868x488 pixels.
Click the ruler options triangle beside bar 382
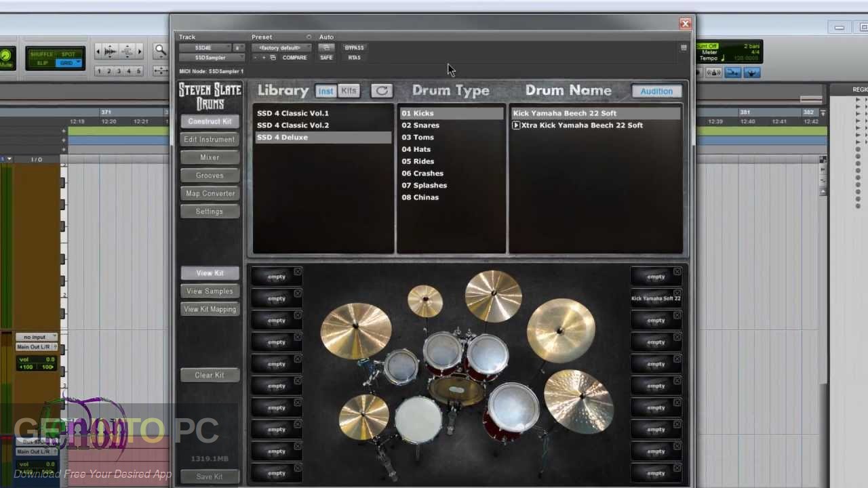click(x=823, y=113)
